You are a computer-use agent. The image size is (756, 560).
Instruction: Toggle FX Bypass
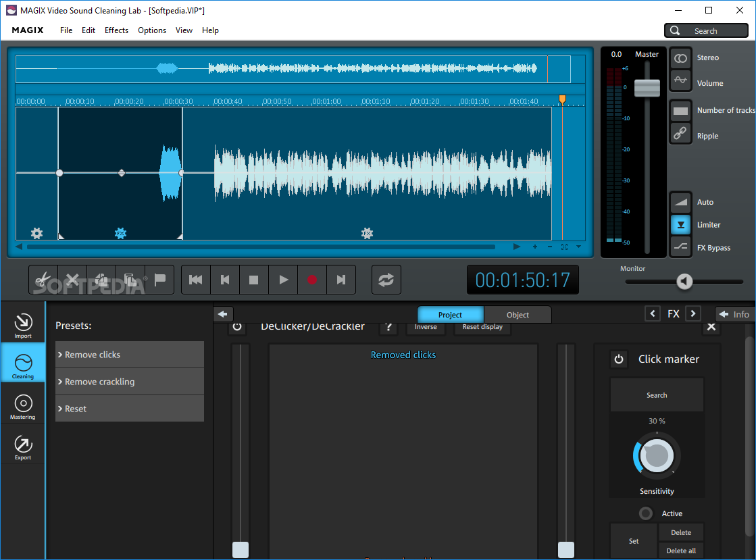pyautogui.click(x=680, y=247)
